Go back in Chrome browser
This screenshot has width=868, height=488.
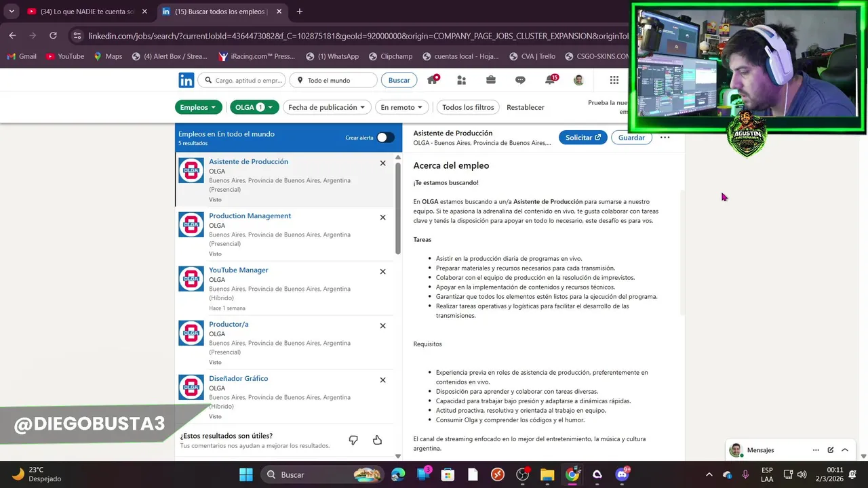pos(12,35)
